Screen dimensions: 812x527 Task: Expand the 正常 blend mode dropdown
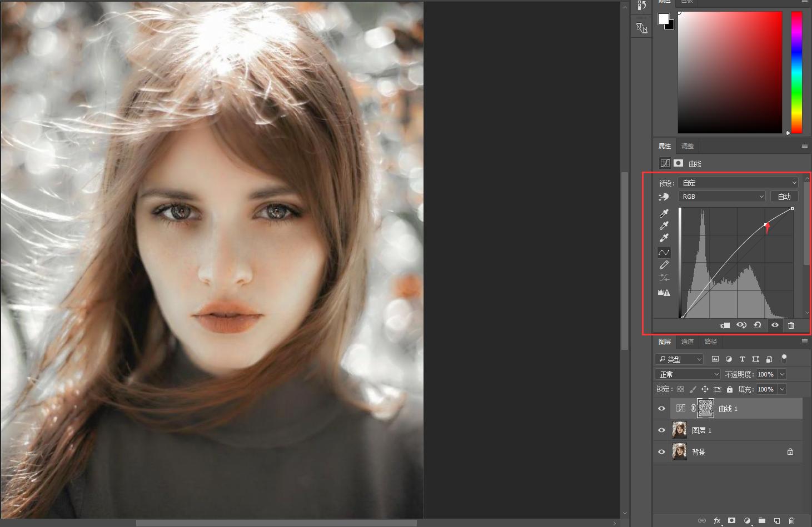(x=688, y=374)
